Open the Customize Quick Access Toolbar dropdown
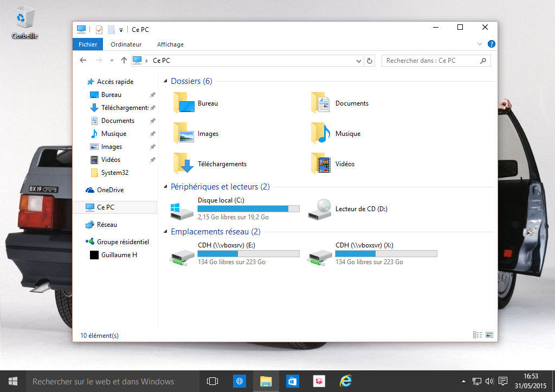 click(121, 30)
